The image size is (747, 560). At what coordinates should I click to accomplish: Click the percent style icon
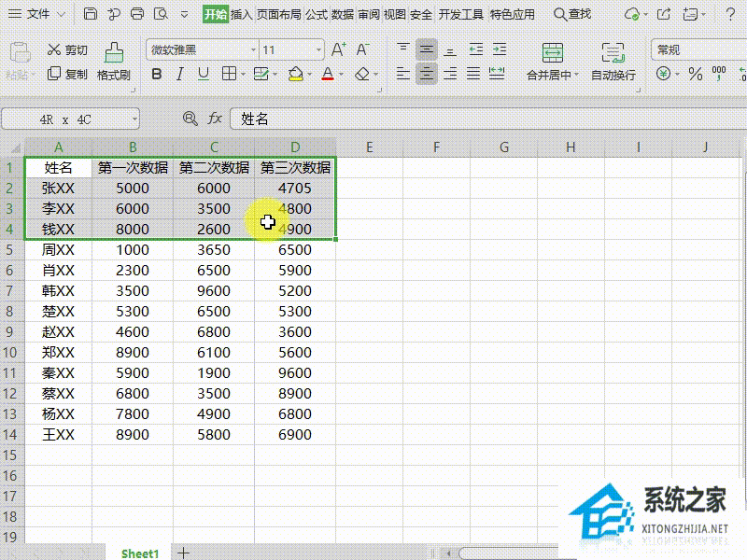[695, 74]
